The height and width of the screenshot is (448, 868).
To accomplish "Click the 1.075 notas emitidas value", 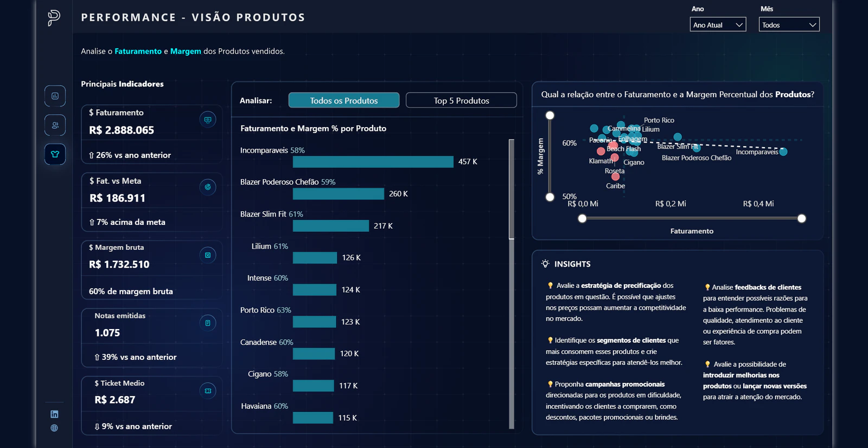I will point(107,333).
